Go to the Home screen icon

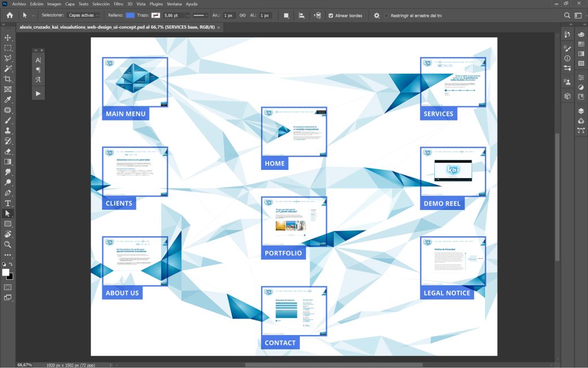click(10, 15)
